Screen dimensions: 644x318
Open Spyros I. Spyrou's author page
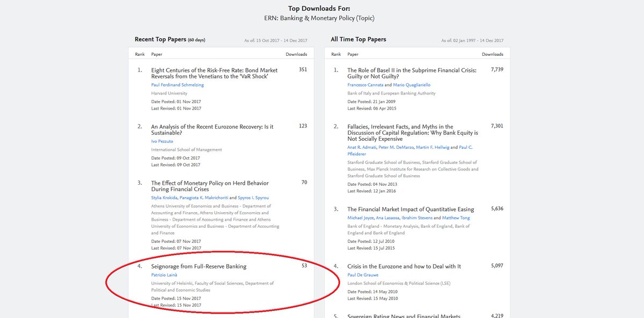[254, 198]
